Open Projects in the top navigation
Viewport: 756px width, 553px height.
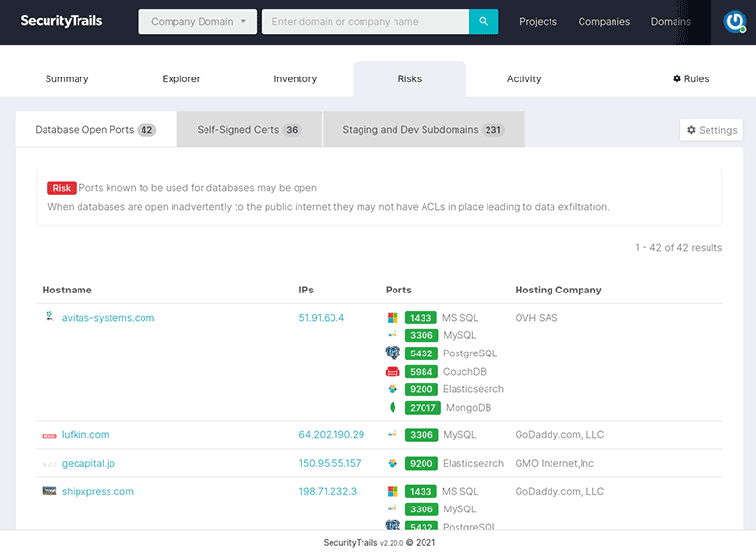point(538,21)
